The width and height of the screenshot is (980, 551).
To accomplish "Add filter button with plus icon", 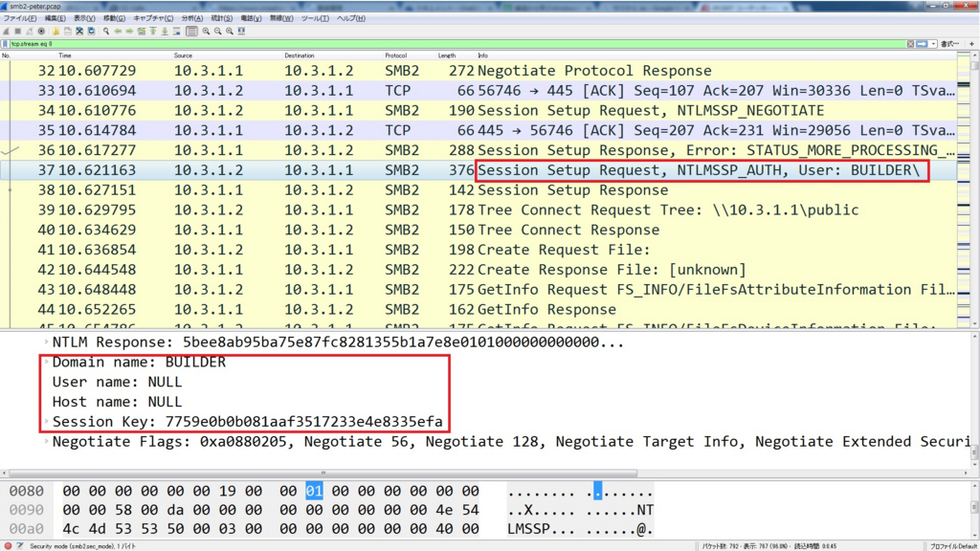I will pos(972,44).
